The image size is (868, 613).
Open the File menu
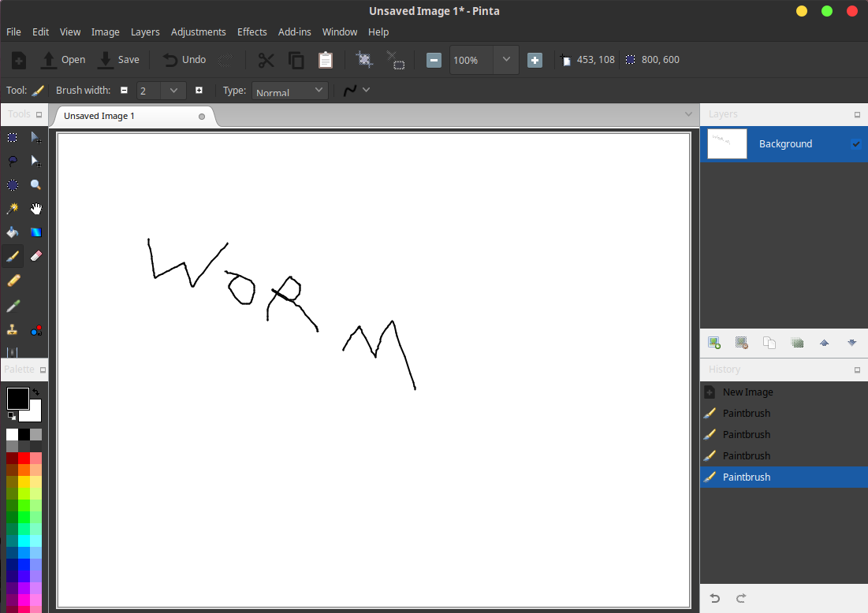14,32
